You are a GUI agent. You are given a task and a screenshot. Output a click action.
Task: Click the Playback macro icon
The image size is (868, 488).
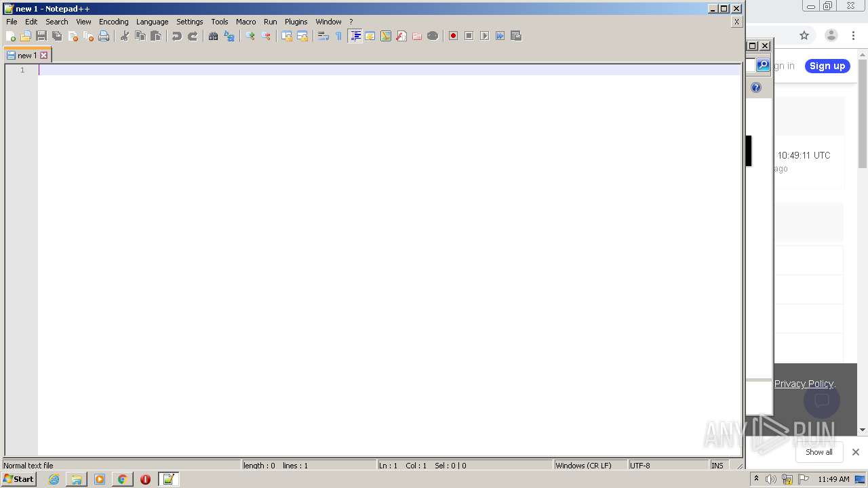tap(485, 36)
